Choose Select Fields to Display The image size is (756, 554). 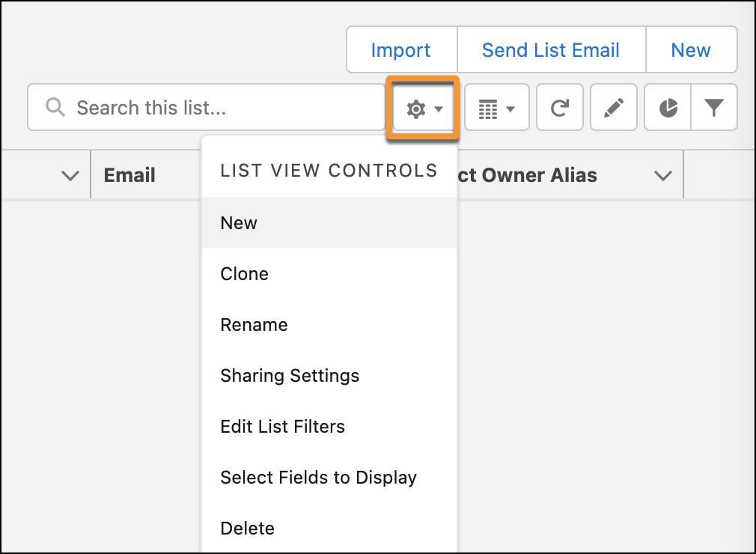(x=329, y=478)
